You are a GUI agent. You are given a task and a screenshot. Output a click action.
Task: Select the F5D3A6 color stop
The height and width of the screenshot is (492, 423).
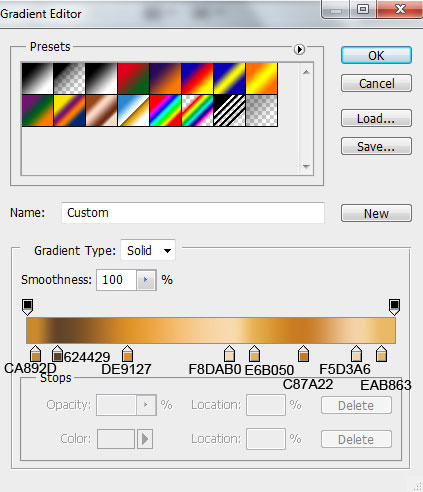356,354
